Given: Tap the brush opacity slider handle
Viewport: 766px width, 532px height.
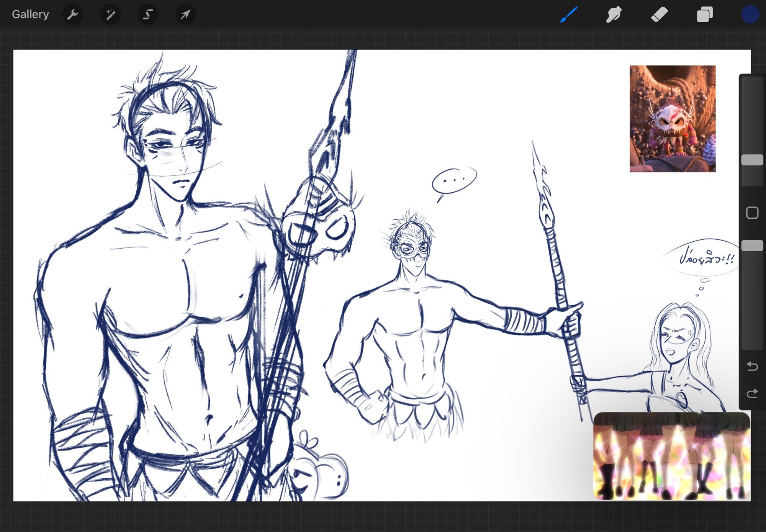Looking at the screenshot, I should point(752,246).
